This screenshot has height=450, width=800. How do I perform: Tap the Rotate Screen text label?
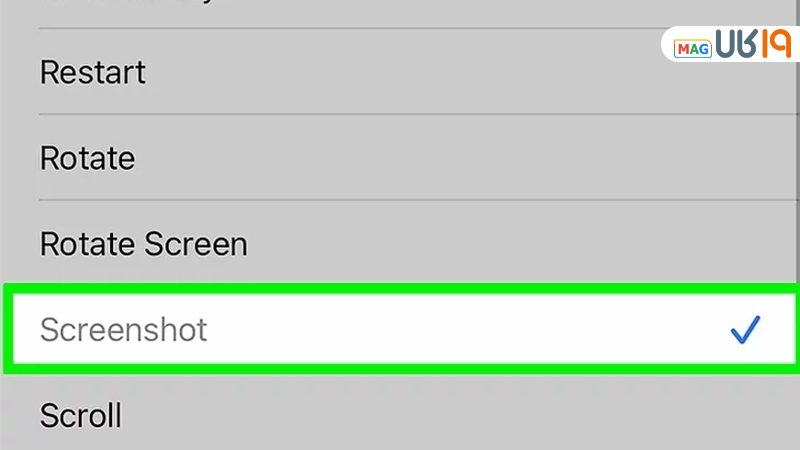point(143,244)
